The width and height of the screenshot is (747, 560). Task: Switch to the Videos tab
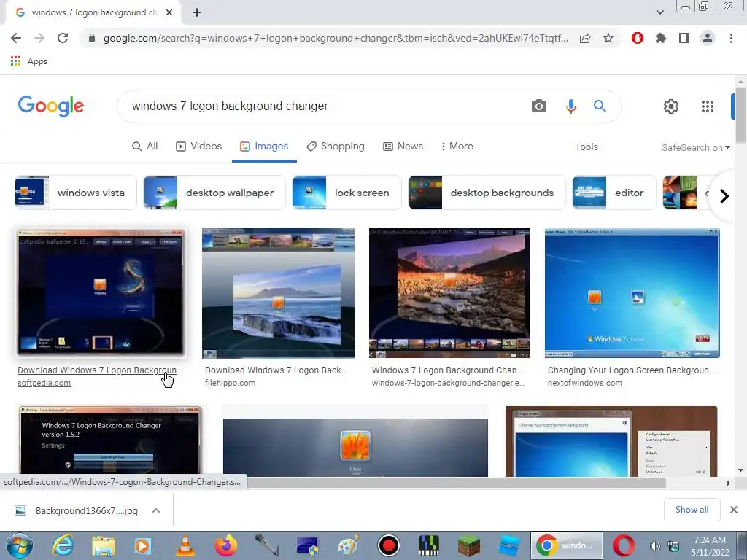pos(198,146)
